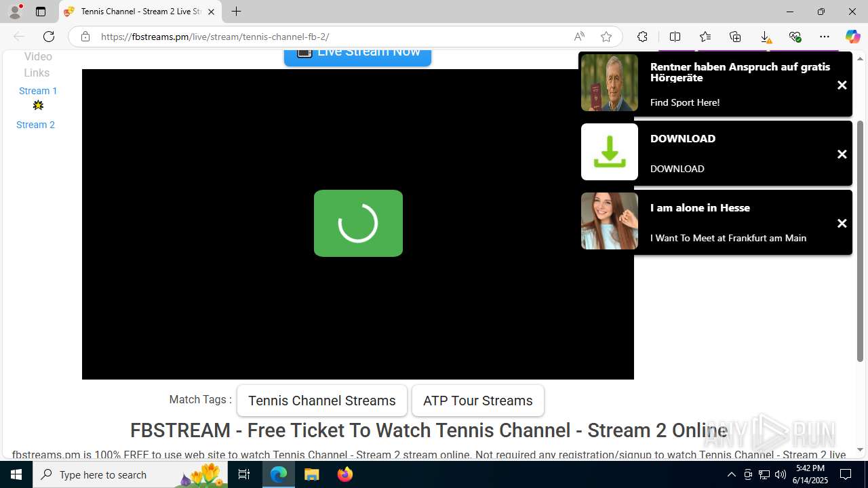Open the taskbar clock showing 5:42 PM
The image size is (868, 488).
(811, 474)
